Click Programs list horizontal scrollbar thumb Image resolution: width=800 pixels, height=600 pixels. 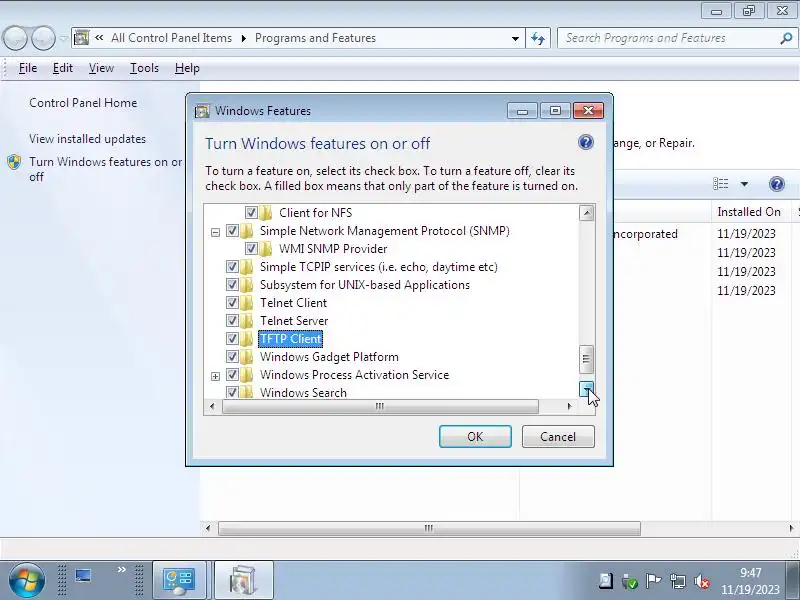tap(429, 528)
